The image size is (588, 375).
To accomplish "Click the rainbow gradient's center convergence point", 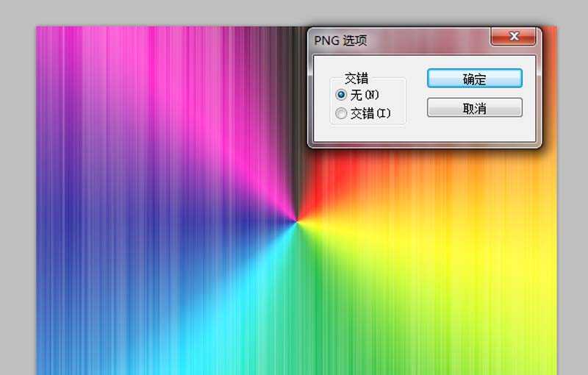I will click(297, 221).
